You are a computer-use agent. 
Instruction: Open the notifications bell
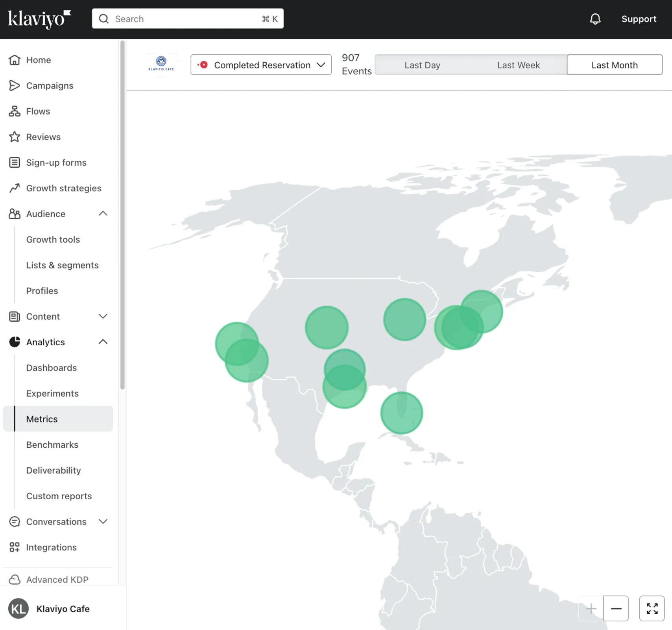tap(595, 19)
